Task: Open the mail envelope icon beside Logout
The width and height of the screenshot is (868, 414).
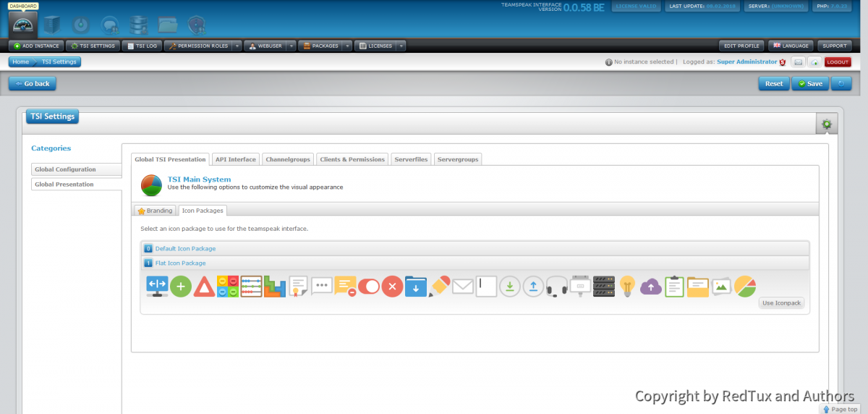Action: pyautogui.click(x=798, y=62)
